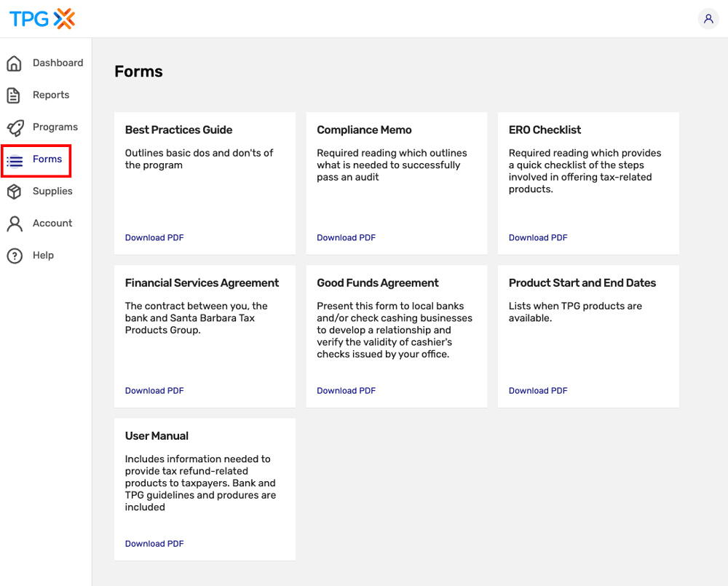This screenshot has height=586, width=728.
Task: Click the Good Funds Agreement title
Action: 377,282
